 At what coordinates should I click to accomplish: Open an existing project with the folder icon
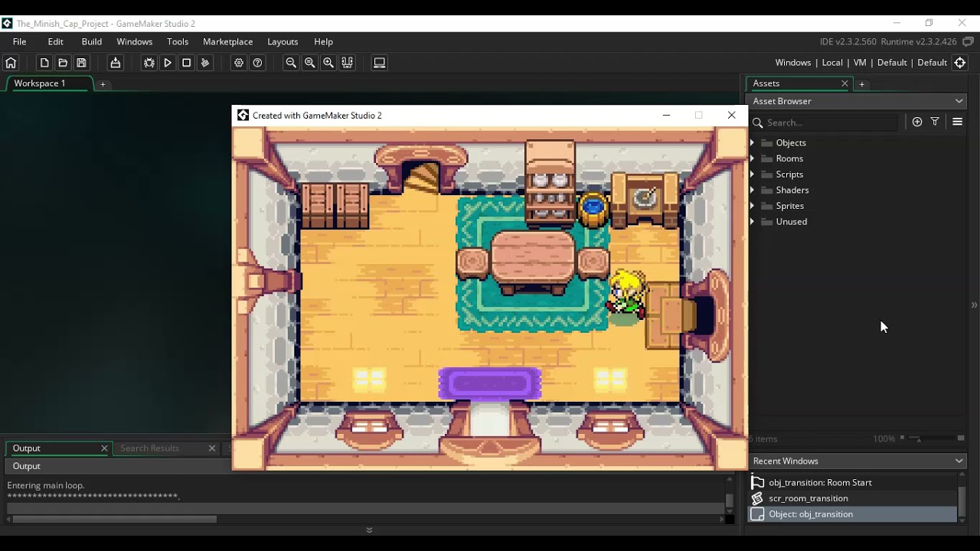(63, 63)
